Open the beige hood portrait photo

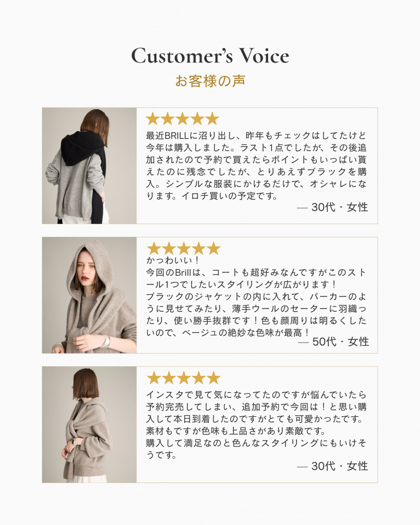(89, 295)
